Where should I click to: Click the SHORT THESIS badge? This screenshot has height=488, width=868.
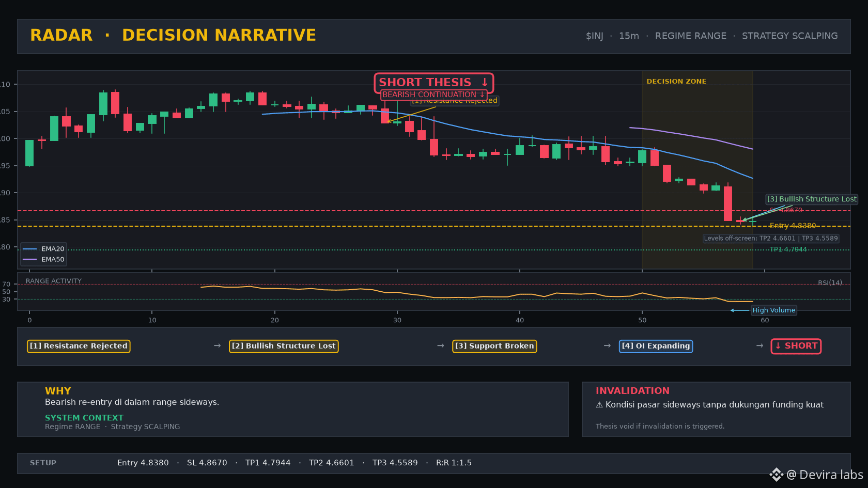[434, 83]
